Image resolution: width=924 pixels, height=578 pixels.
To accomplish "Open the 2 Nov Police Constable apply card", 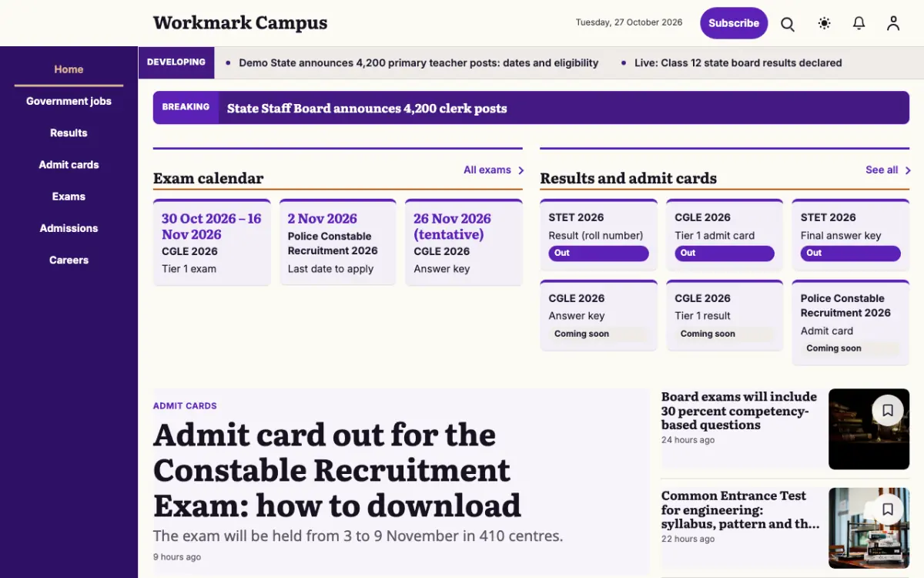I will click(337, 243).
